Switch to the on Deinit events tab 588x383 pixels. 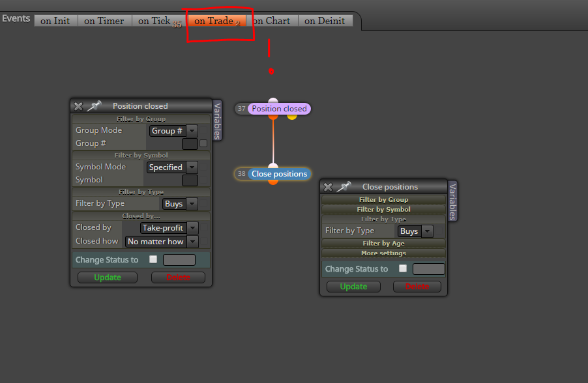click(325, 21)
